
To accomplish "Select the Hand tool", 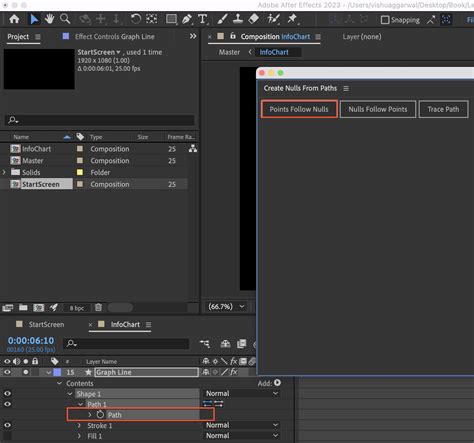I will pyautogui.click(x=50, y=19).
